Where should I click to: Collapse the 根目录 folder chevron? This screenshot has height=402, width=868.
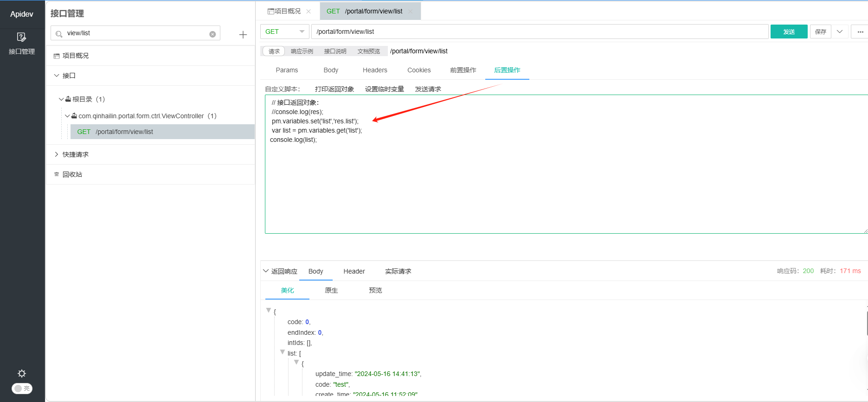61,99
